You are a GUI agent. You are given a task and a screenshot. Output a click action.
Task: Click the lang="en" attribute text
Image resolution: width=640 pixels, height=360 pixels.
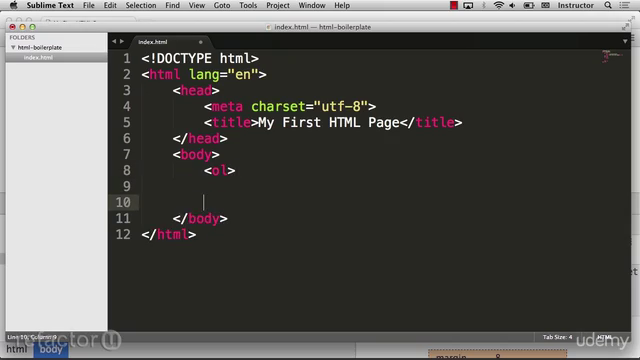point(223,75)
